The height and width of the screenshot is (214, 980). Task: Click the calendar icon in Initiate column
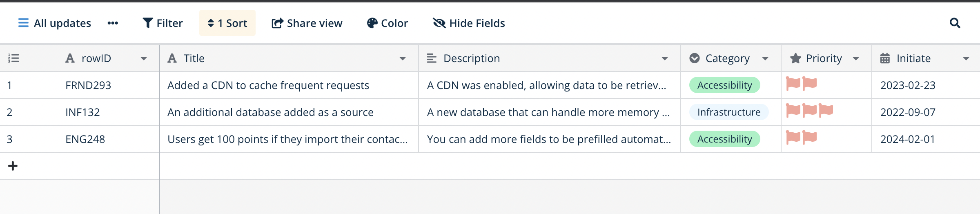(885, 58)
